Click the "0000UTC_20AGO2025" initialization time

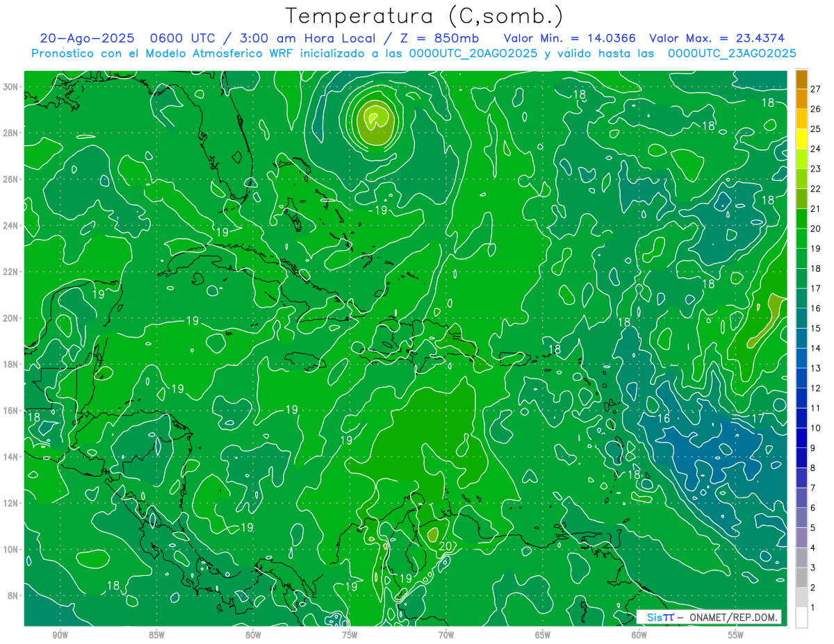click(x=473, y=53)
